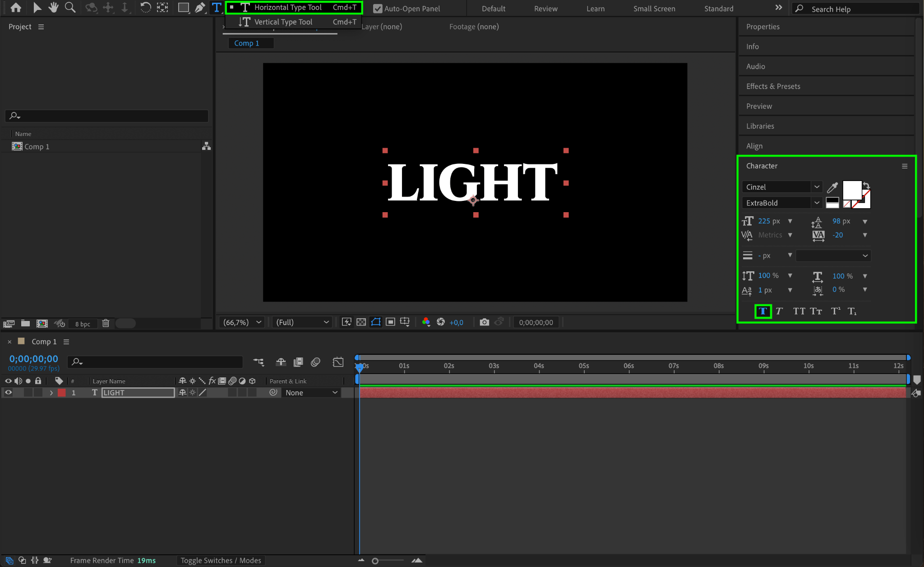The height and width of the screenshot is (567, 924).
Task: Select the Zoom tool
Action: pos(70,7)
